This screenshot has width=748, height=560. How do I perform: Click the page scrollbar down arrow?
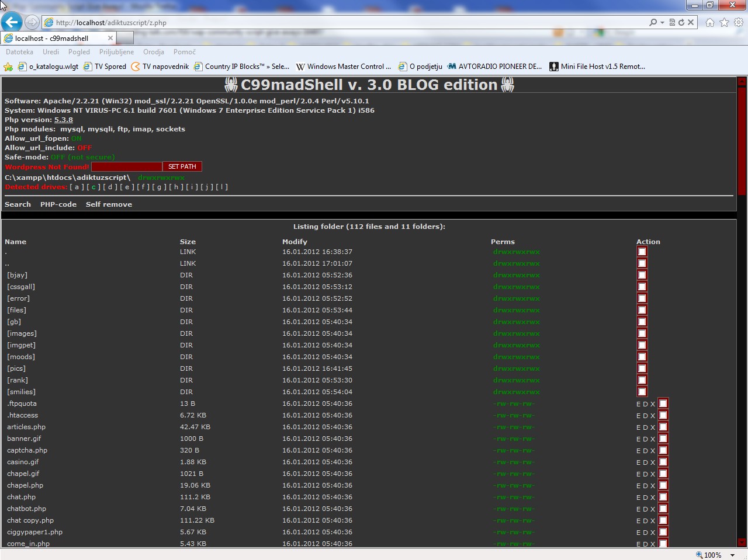pos(742,542)
